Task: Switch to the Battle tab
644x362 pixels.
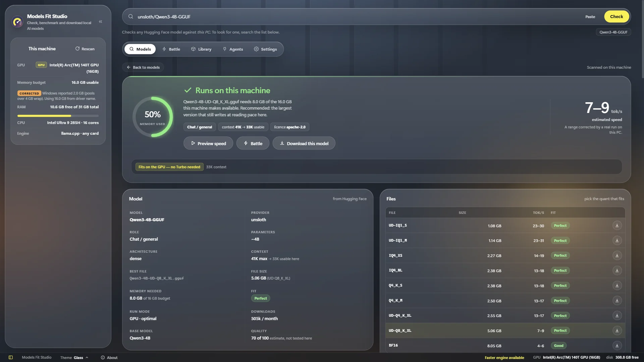Action: (171, 49)
